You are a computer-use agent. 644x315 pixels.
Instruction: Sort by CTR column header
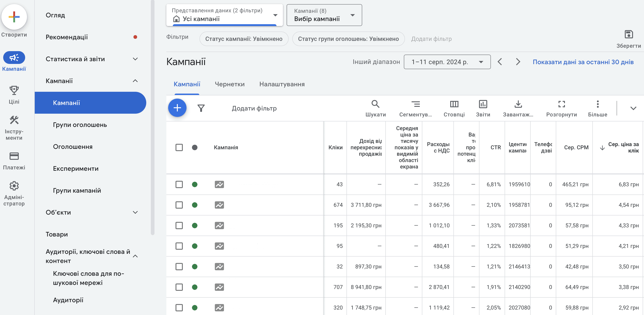(x=495, y=147)
